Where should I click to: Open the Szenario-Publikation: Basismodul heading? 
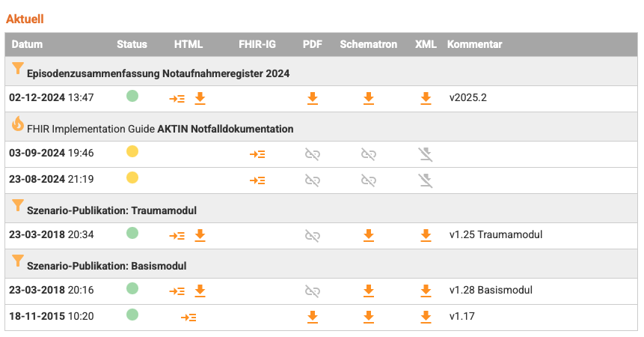point(106,266)
